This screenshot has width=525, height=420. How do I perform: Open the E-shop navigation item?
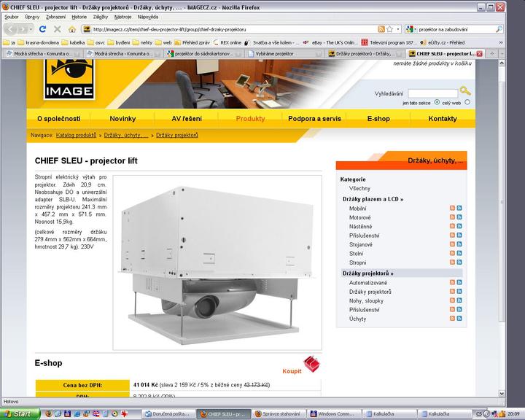[x=378, y=118]
